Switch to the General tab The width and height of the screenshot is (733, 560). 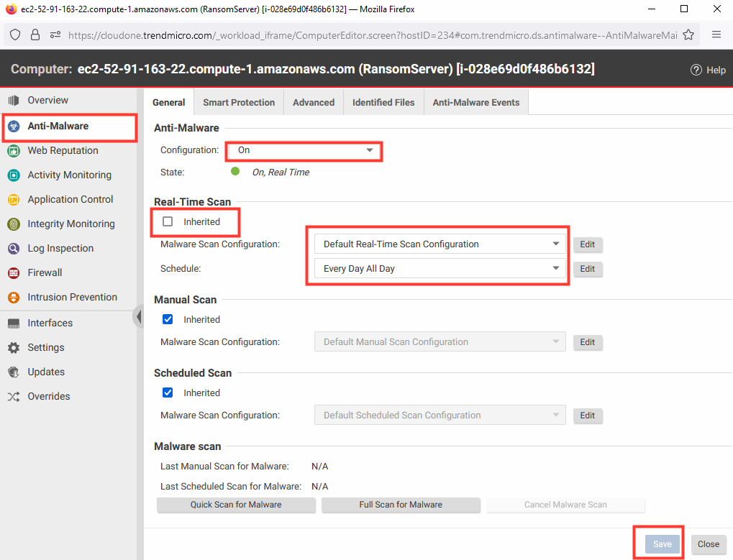click(169, 102)
